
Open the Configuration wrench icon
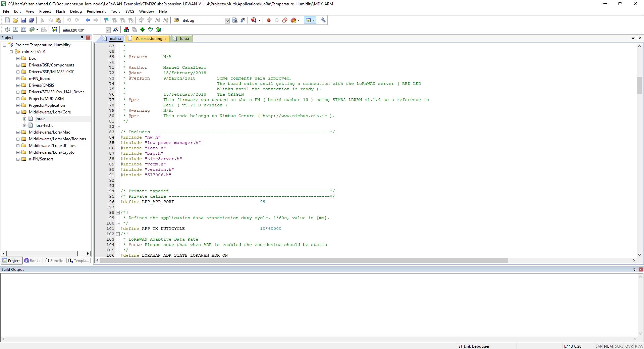[323, 20]
